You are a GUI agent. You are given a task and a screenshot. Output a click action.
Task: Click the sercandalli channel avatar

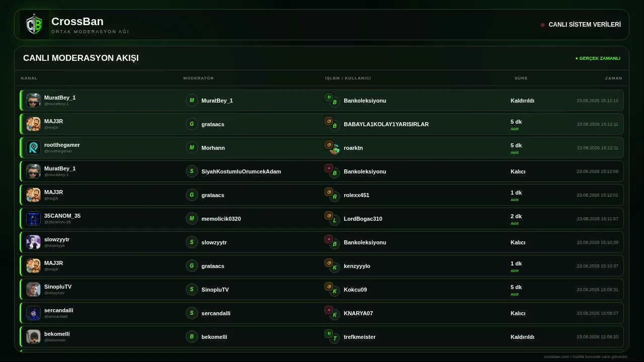pos(33,313)
